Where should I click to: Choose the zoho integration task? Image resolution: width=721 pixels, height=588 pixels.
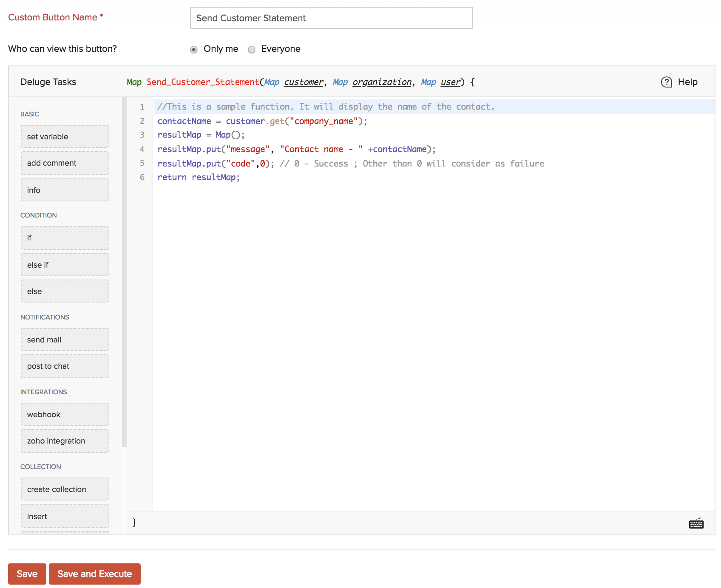65,441
